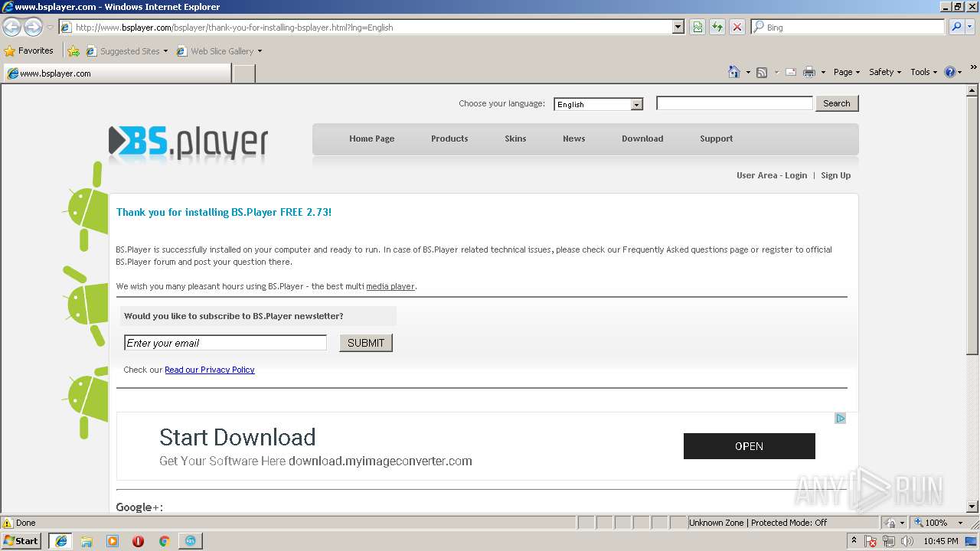Open Internet Explorer from the taskbar
The image size is (980, 551).
(x=60, y=541)
